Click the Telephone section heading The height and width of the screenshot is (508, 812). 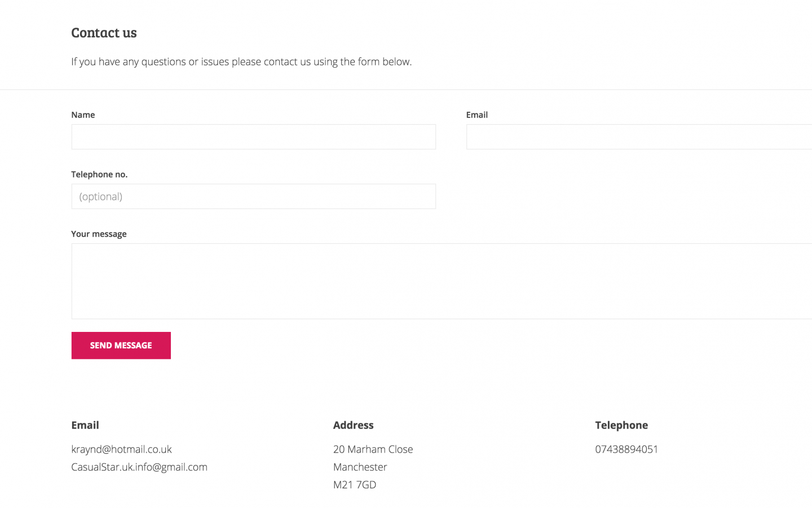click(621, 425)
